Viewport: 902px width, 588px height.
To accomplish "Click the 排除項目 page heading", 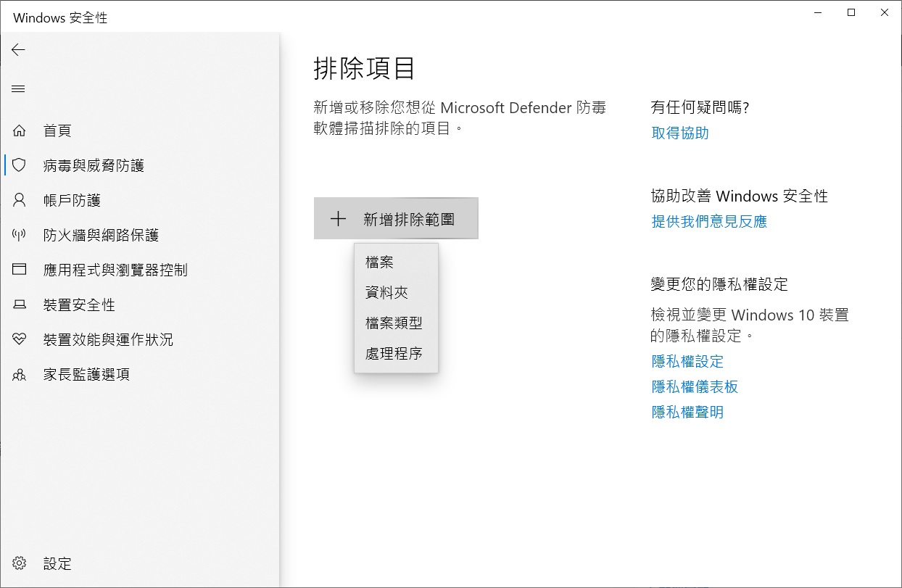I will (x=365, y=69).
